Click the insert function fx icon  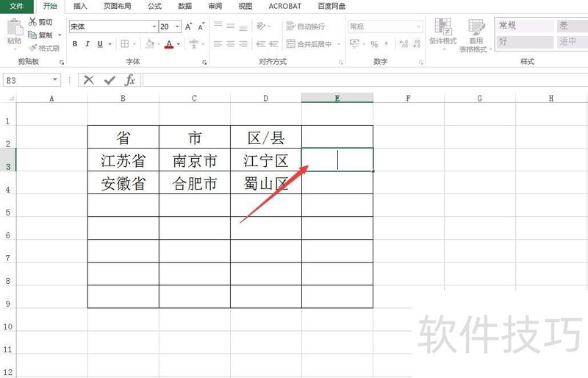coord(130,80)
